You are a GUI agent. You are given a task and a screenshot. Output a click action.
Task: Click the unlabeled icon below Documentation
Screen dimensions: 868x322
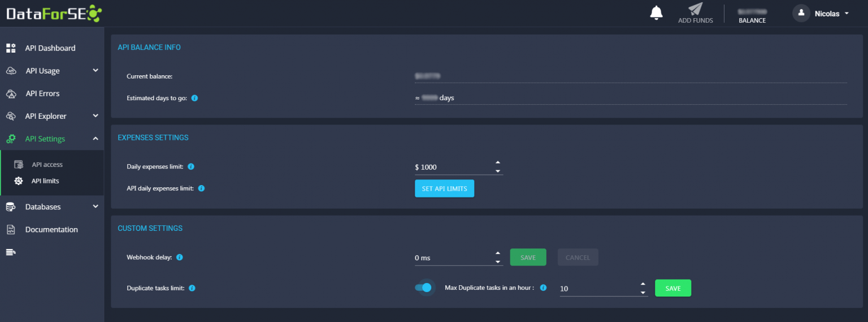11,252
